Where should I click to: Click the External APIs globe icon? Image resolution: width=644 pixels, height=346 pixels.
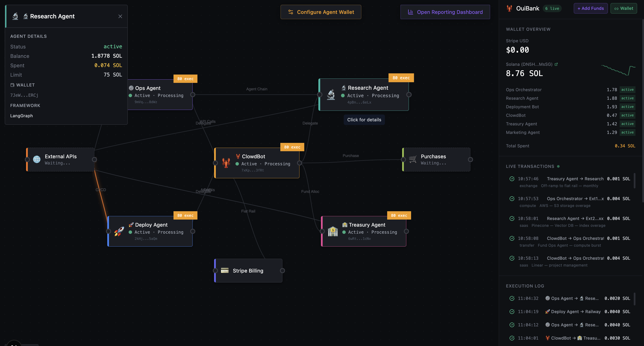[37, 159]
